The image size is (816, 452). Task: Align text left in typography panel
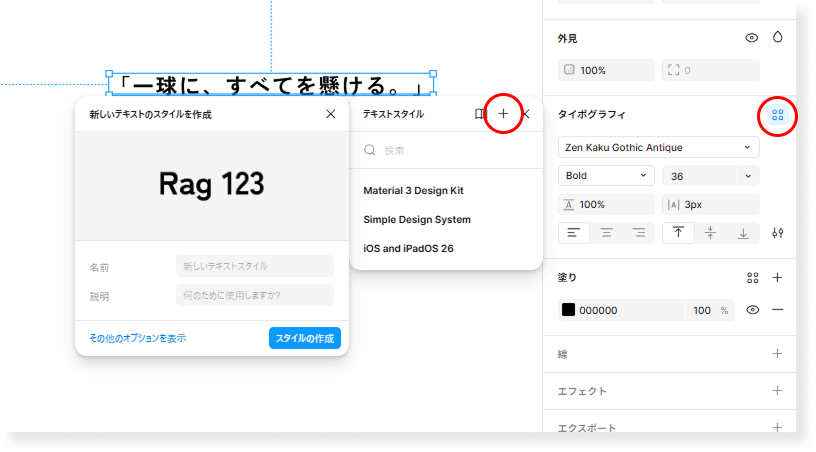(574, 233)
